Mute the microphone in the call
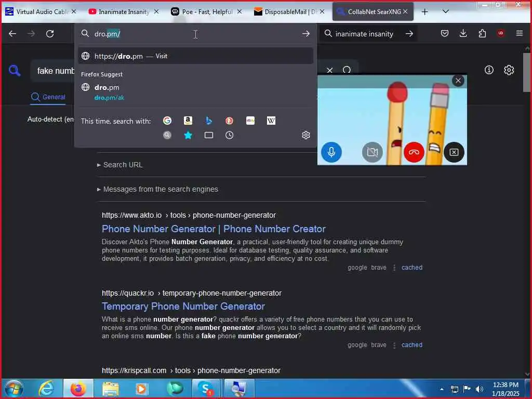 (331, 152)
